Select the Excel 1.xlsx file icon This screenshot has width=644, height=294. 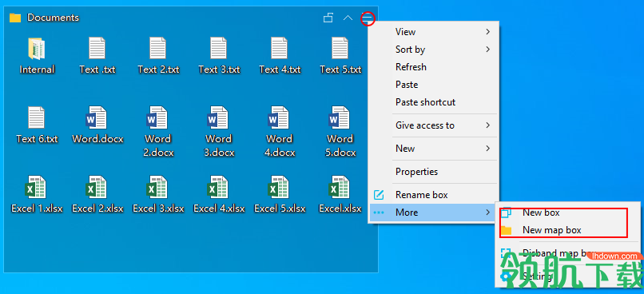pyautogui.click(x=36, y=187)
